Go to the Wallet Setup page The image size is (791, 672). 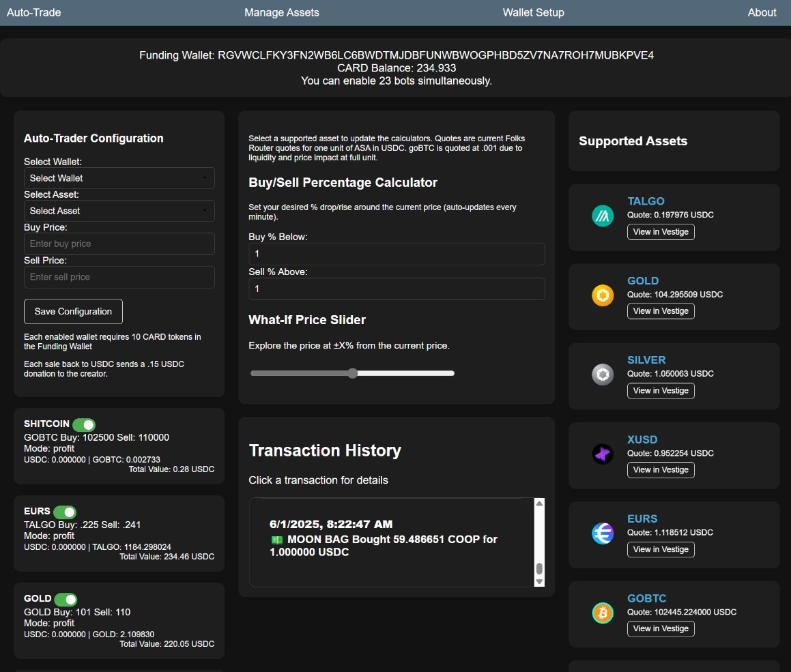(533, 12)
